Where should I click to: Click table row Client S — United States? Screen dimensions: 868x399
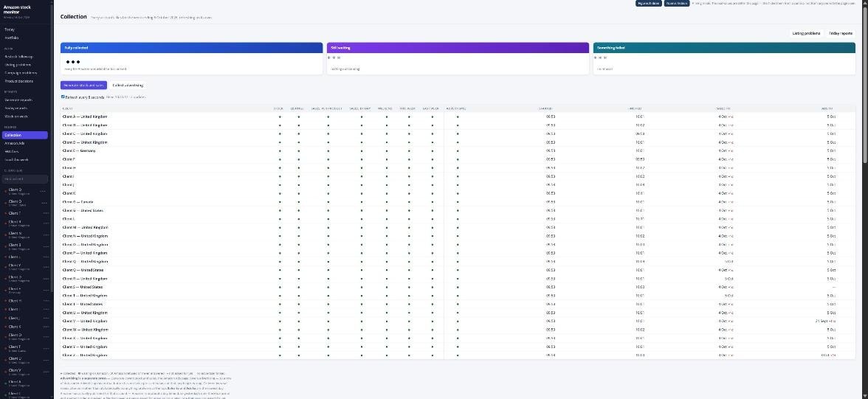(x=458, y=287)
